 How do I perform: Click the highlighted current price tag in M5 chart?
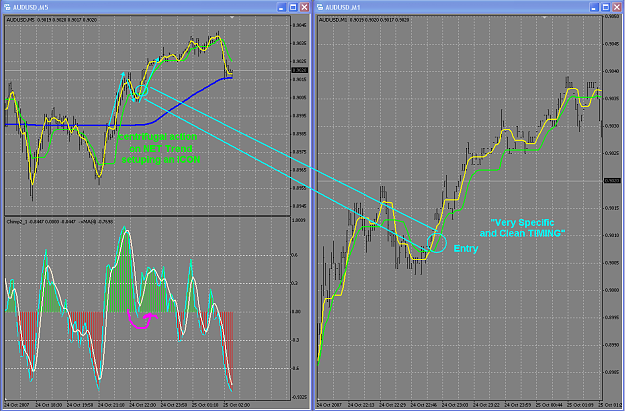[x=300, y=70]
